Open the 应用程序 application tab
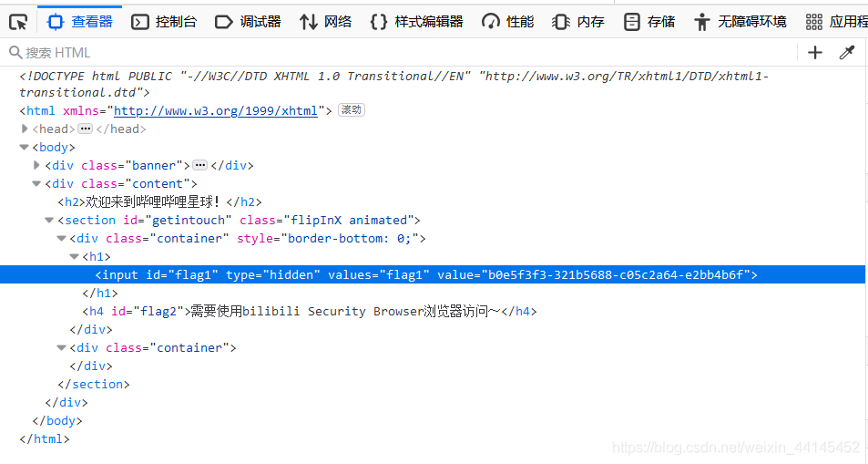The image size is (868, 464). pos(836,22)
